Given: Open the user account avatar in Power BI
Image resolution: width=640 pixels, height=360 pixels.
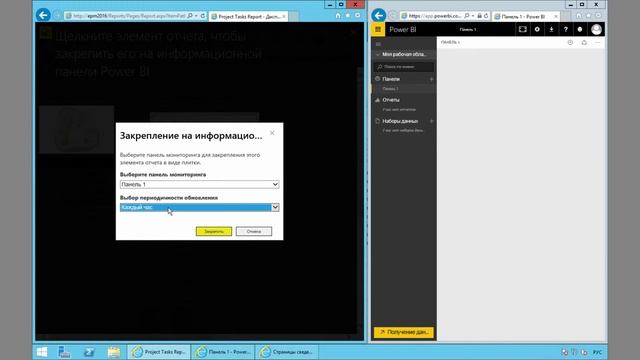Looking at the screenshot, I should [x=596, y=29].
